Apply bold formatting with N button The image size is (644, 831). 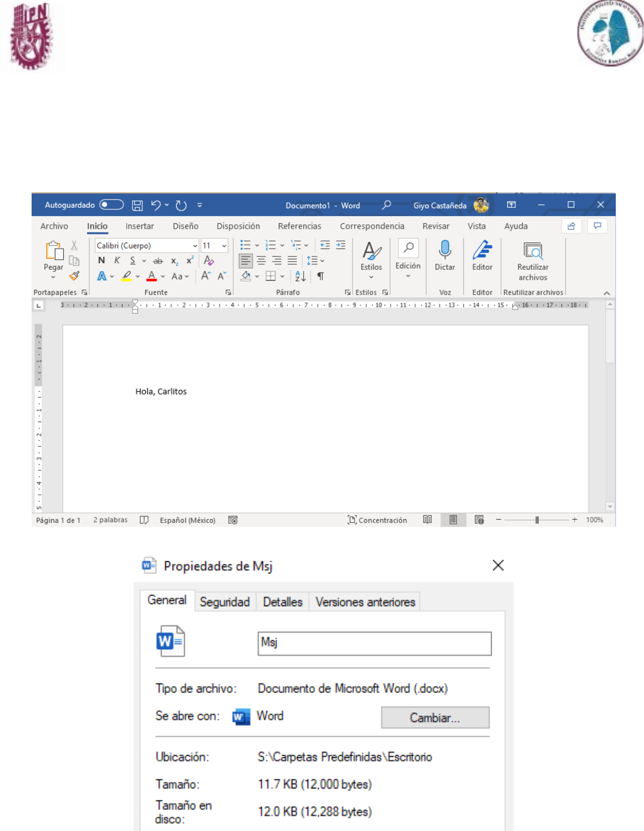101,260
